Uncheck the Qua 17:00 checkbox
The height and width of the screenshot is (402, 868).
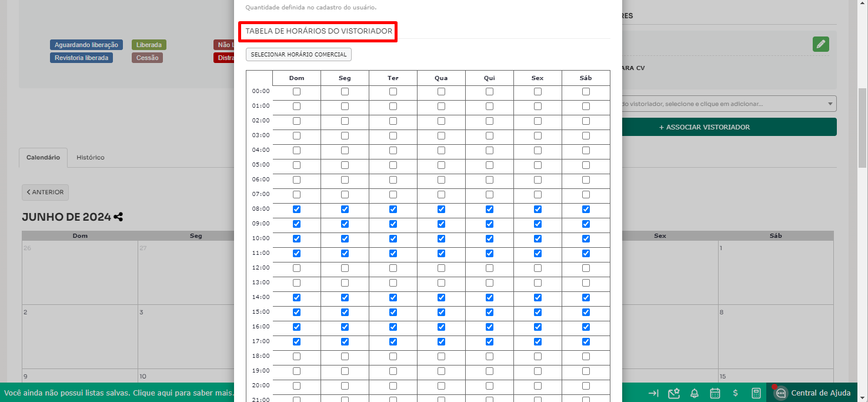click(441, 341)
